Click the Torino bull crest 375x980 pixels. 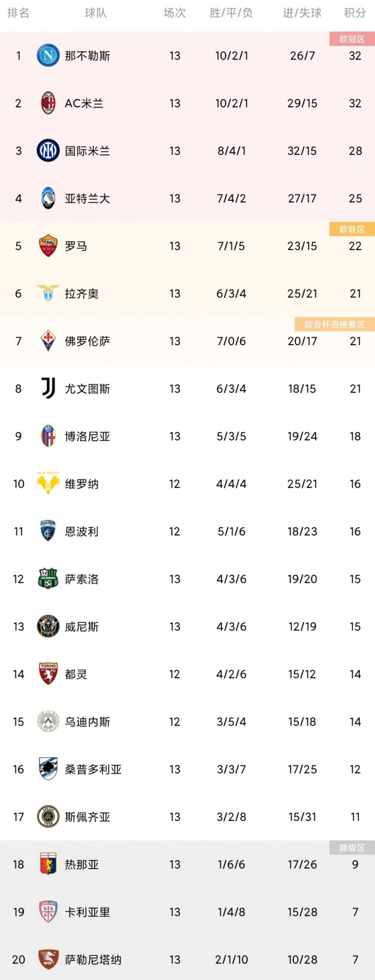(x=48, y=674)
